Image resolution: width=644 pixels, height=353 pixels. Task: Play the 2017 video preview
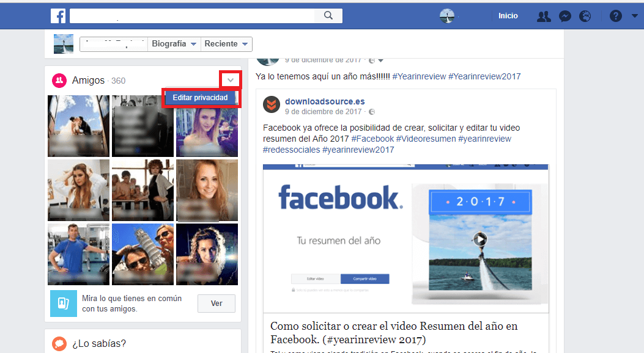coord(480,239)
